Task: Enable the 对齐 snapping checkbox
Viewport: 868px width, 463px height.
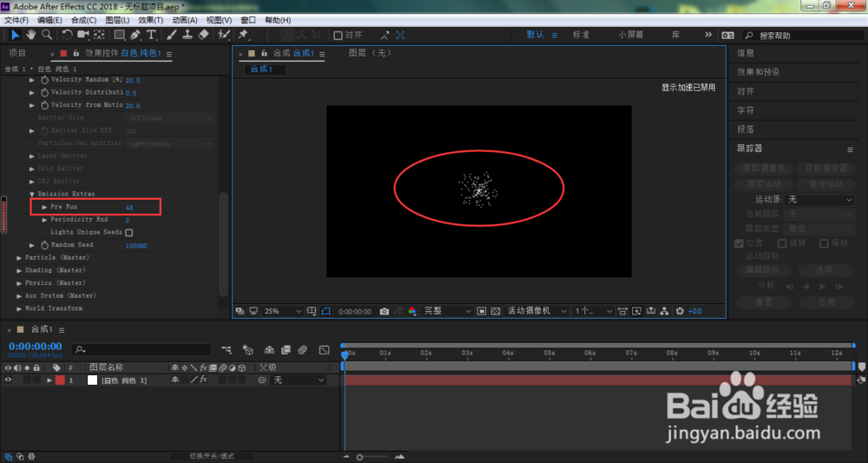Action: tap(339, 36)
